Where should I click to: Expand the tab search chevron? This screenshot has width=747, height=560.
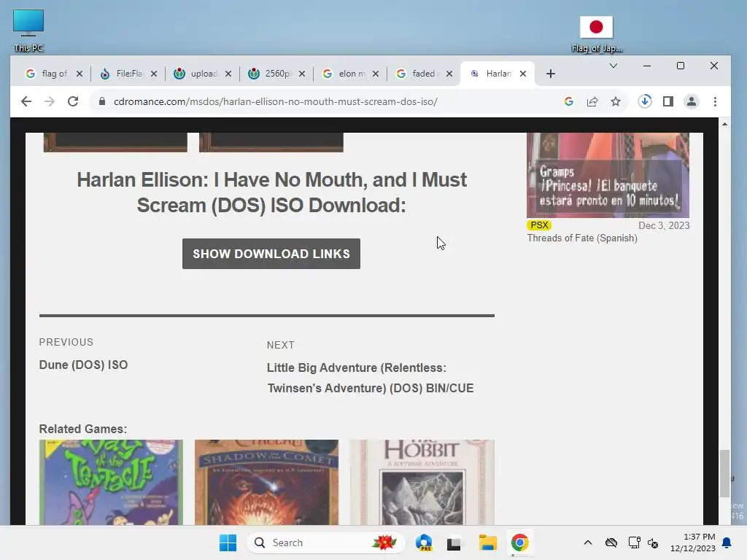pos(613,66)
